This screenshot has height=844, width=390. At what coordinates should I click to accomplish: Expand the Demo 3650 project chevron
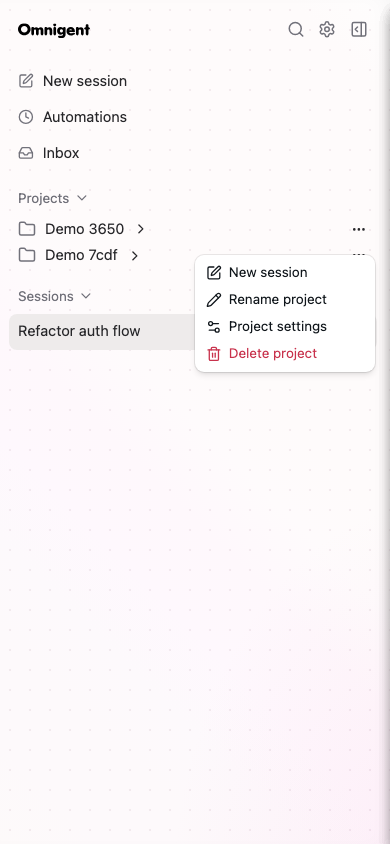point(140,229)
